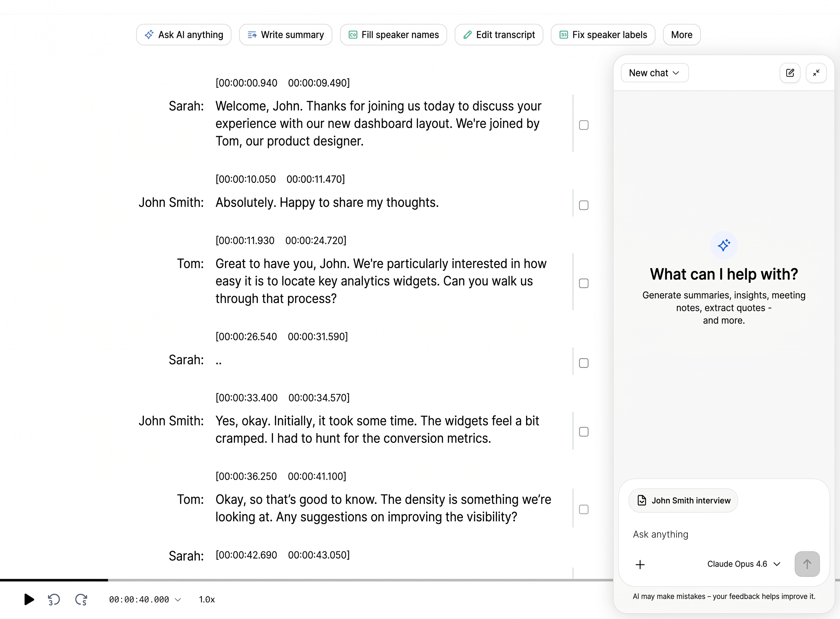Click the John Smith interview file chip

point(683,501)
